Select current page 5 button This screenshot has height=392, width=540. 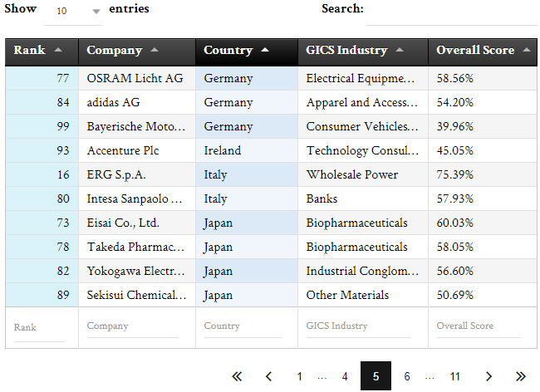click(x=376, y=376)
